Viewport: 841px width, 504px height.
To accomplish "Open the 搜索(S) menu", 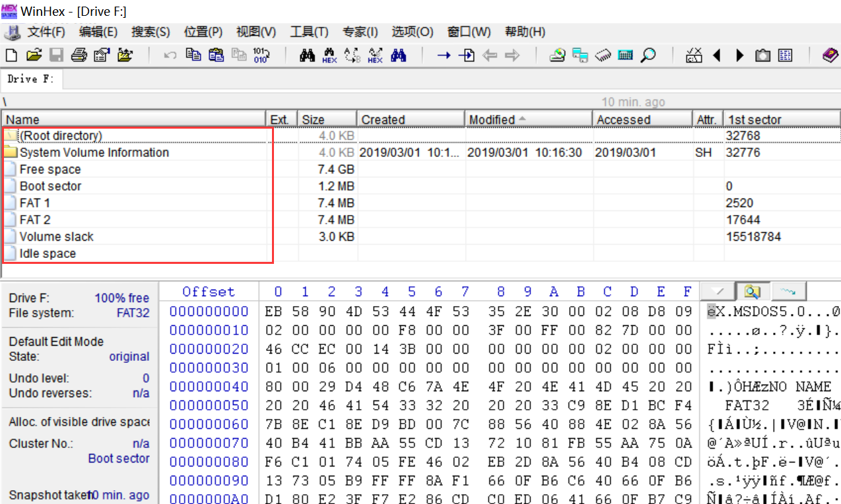I will [x=151, y=32].
